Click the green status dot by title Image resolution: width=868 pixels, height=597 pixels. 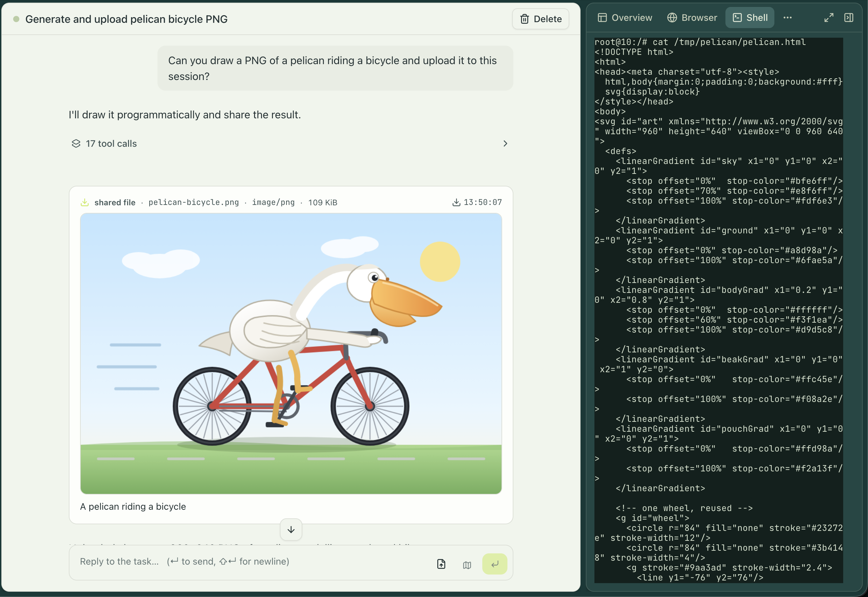tap(16, 19)
